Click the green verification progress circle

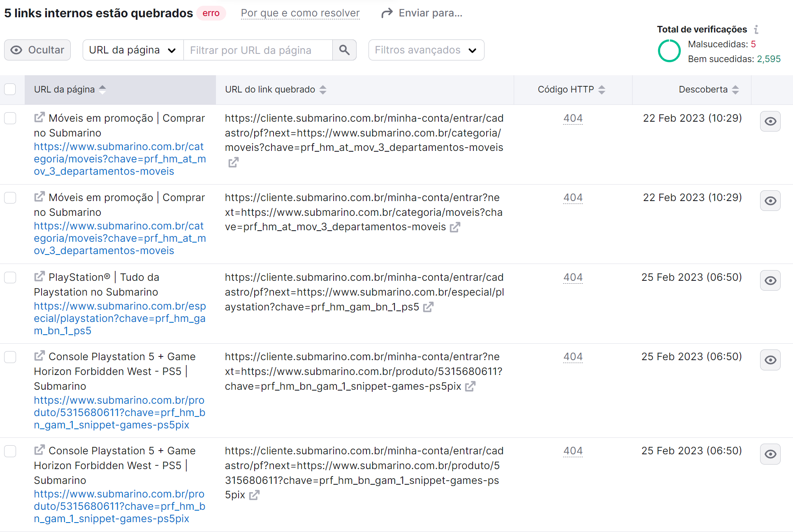click(x=669, y=51)
